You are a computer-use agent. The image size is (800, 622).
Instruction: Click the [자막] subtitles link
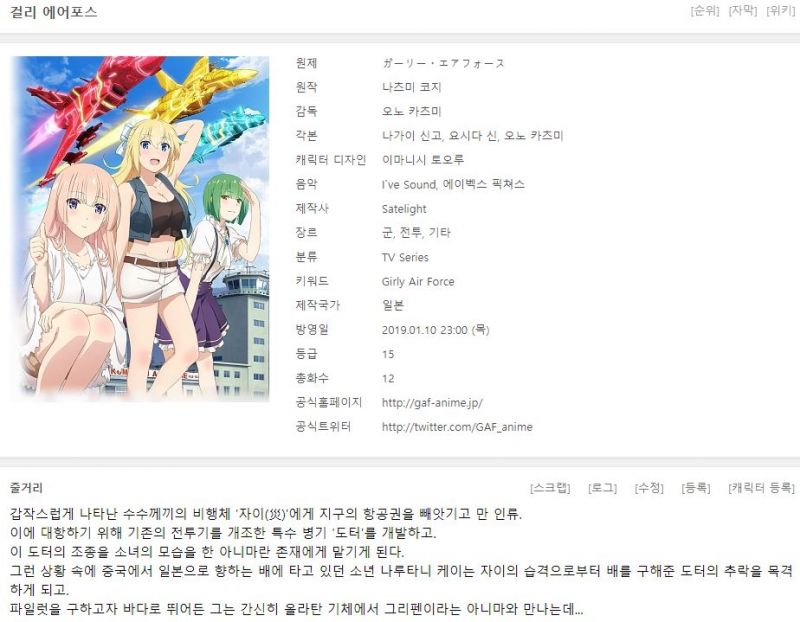[741, 11]
